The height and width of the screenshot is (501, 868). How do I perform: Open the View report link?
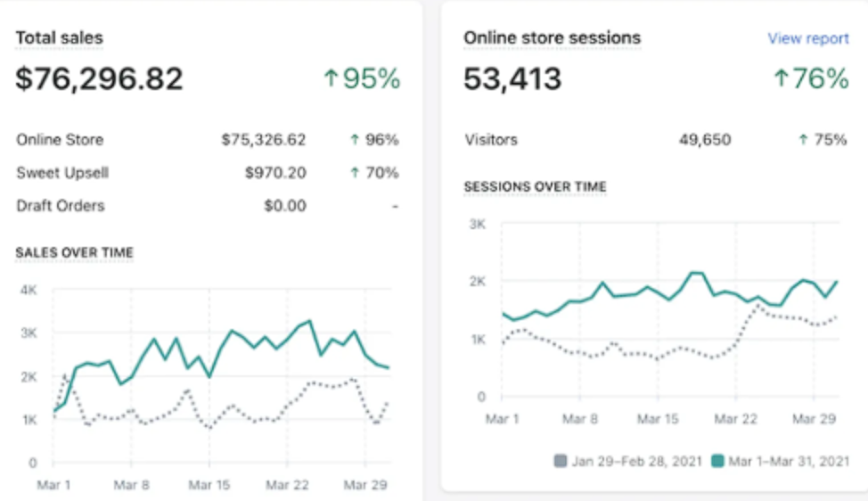click(807, 38)
